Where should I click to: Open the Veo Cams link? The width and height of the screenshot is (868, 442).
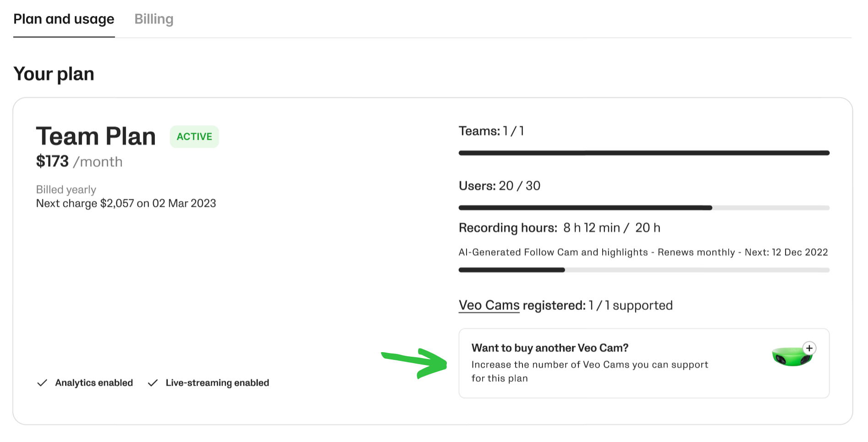coord(489,305)
